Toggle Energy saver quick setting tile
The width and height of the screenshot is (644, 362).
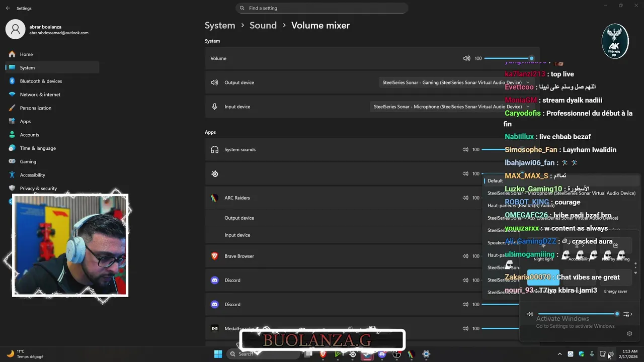(x=615, y=278)
